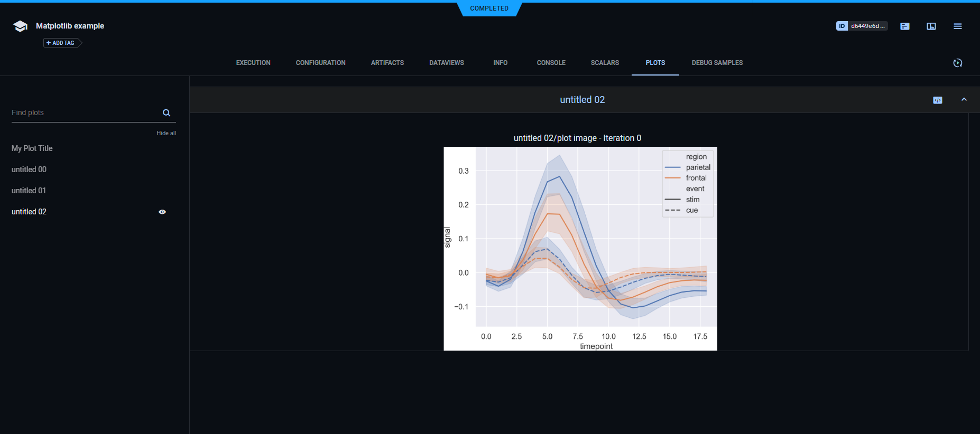Select untitled 00 in the plot list
The image size is (980, 434).
pyautogui.click(x=29, y=169)
